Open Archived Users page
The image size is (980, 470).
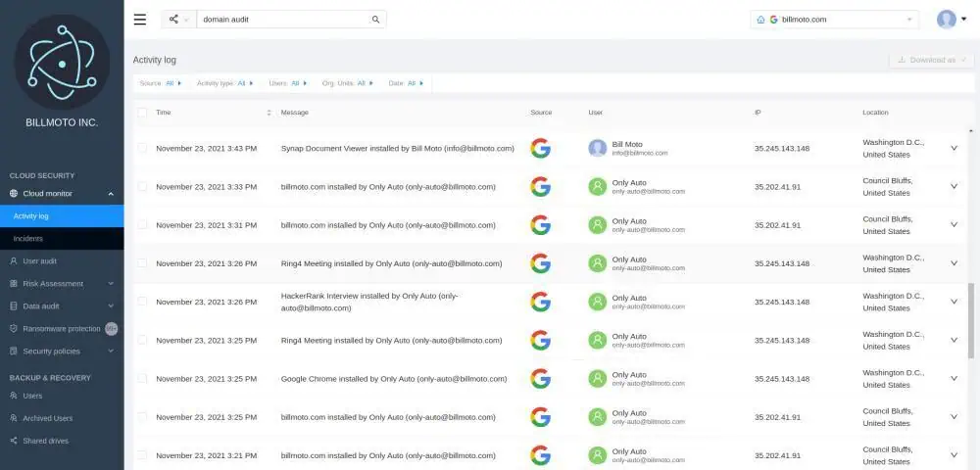click(x=62, y=418)
